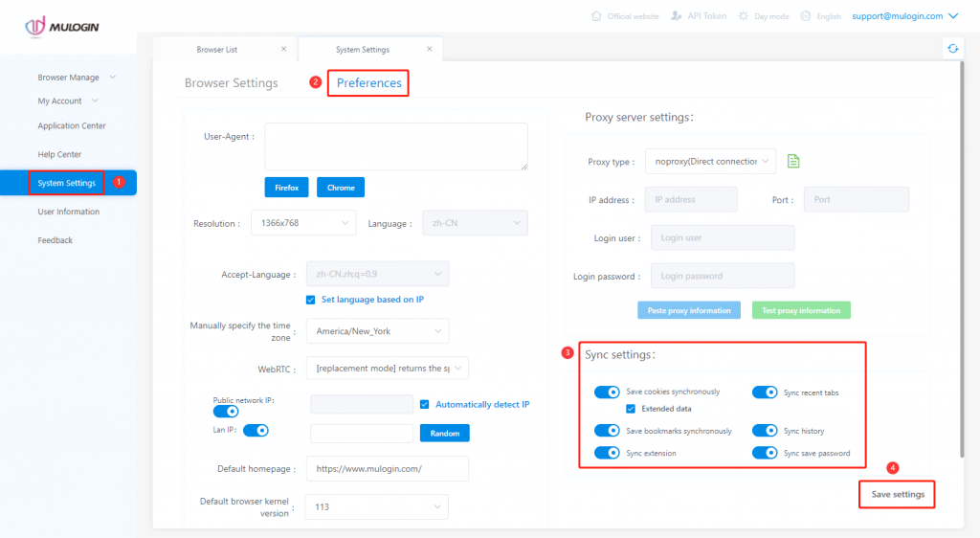Image resolution: width=980 pixels, height=538 pixels.
Task: Uncheck Extended data checkbox
Action: click(x=631, y=409)
